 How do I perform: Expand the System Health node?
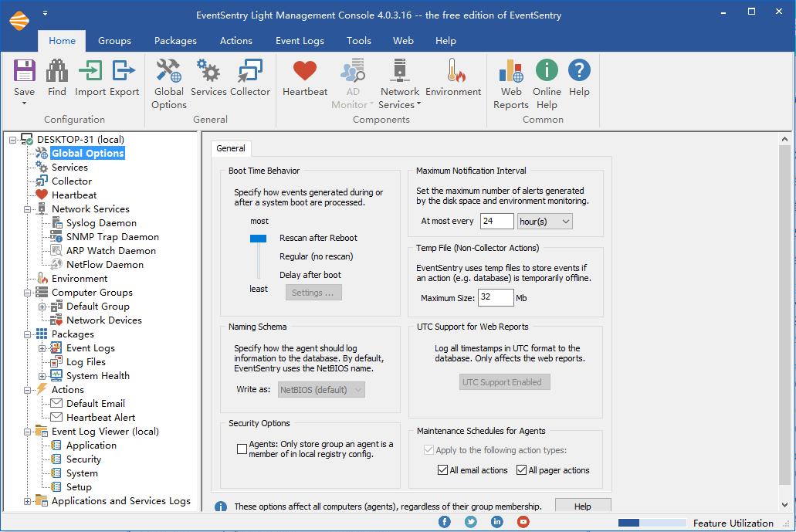(42, 376)
